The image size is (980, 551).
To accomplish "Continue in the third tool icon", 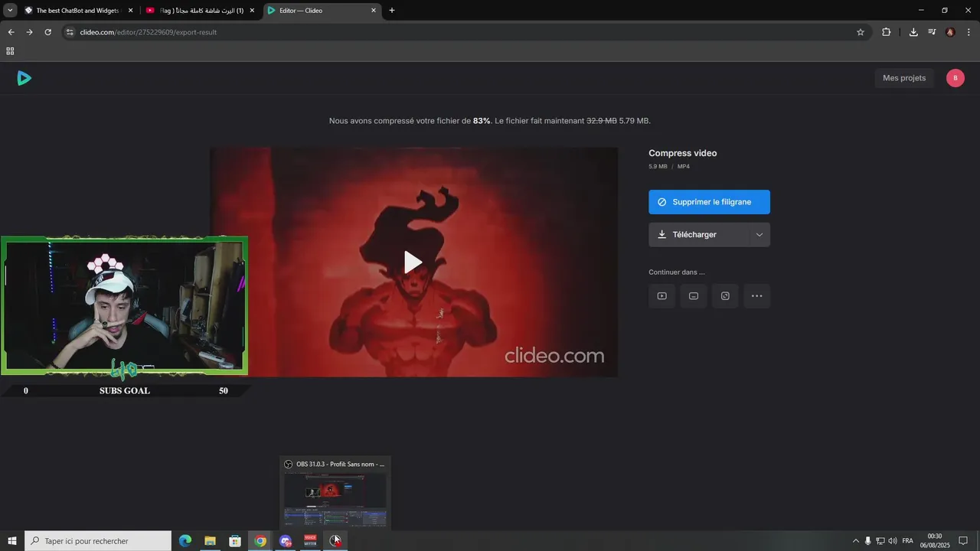I will point(725,296).
